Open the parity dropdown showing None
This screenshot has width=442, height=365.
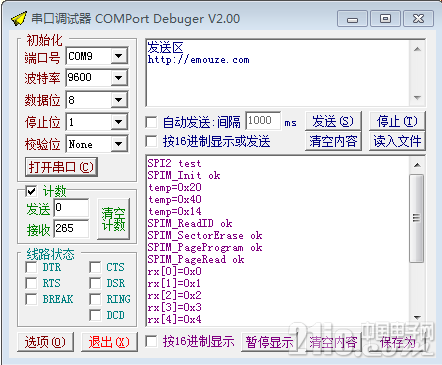click(x=119, y=144)
